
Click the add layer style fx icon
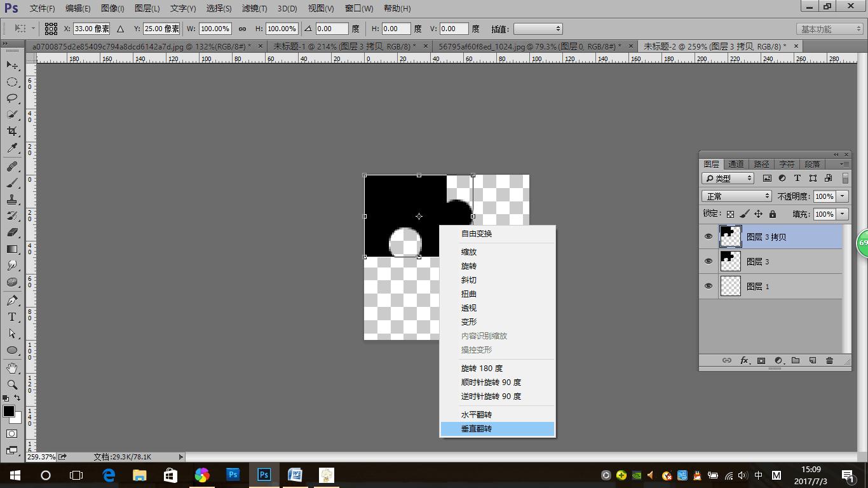point(744,360)
